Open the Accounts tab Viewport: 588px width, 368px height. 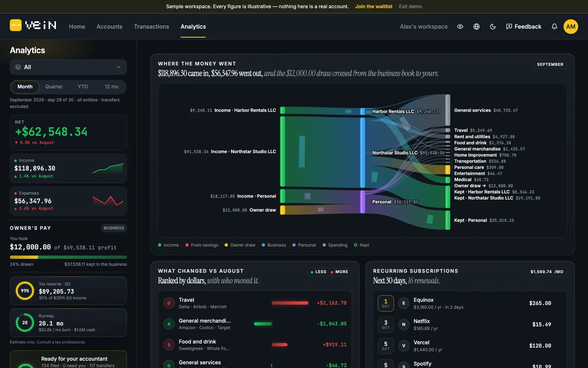tap(109, 27)
